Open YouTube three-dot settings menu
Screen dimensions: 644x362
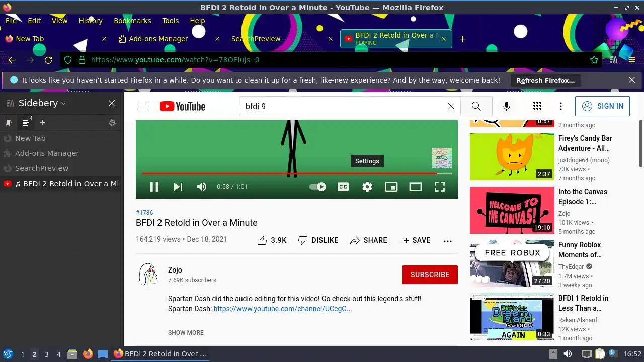coord(561,106)
